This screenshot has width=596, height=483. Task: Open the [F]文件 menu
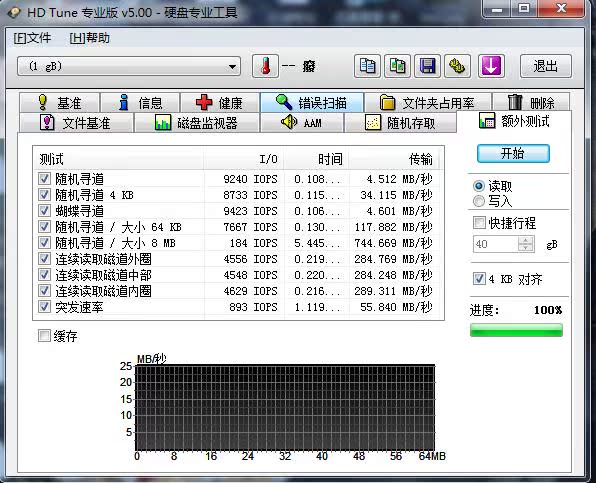point(32,38)
